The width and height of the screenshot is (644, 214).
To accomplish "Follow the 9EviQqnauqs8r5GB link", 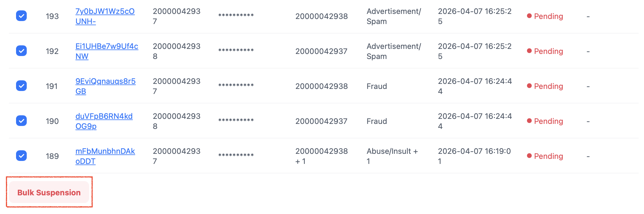I will click(105, 82).
